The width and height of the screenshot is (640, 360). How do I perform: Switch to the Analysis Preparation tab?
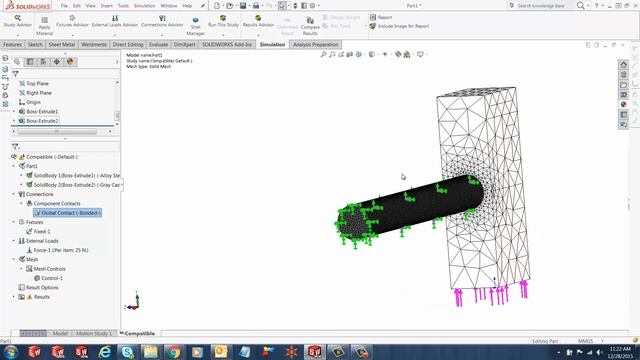(316, 44)
